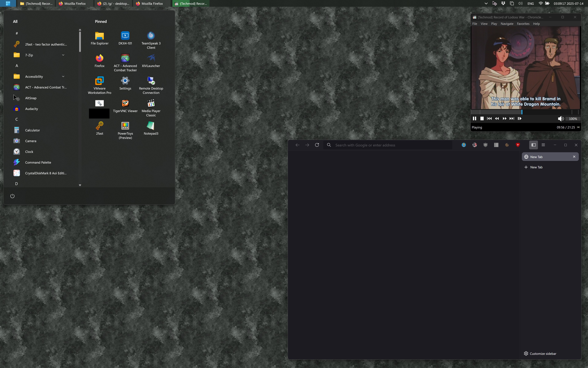Open the Cookie AutoDelete extension icon
The width and height of the screenshot is (588, 368).
(x=464, y=145)
